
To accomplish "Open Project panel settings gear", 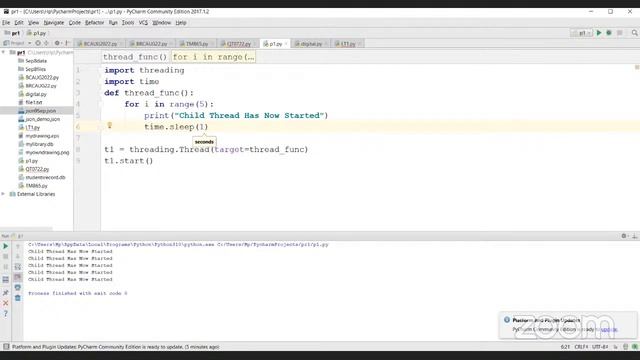I will (x=57, y=43).
